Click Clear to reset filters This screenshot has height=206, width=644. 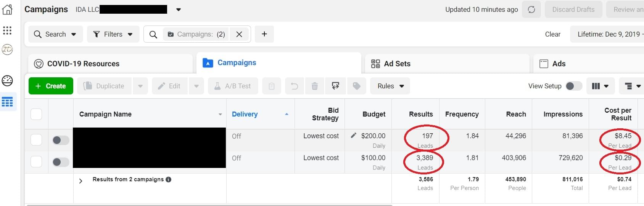(552, 34)
